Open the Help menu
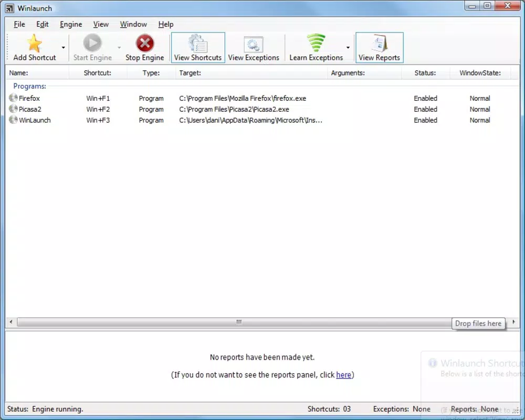This screenshot has height=420, width=525. click(x=166, y=24)
